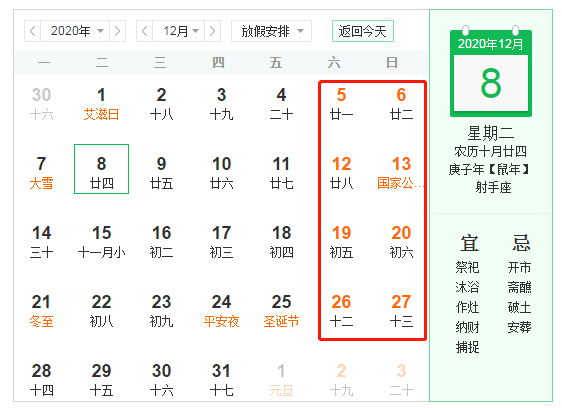This screenshot has height=408, width=562.
Task: Open the 放假安排 holiday dropdown
Action: pyautogui.click(x=271, y=31)
